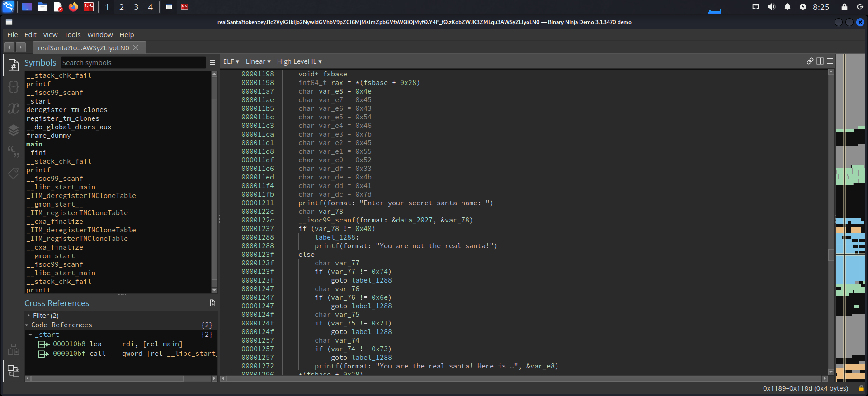Image resolution: width=868 pixels, height=396 pixels.
Task: Click the feature map minimap on the right
Action: click(850, 218)
